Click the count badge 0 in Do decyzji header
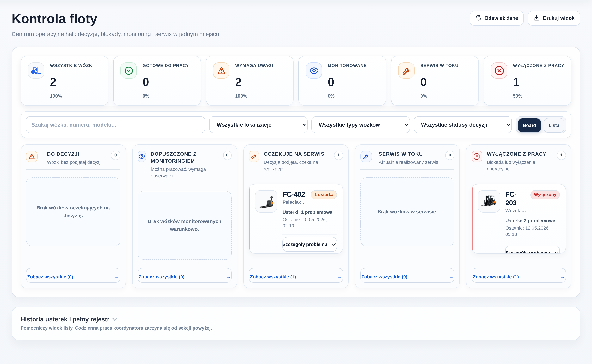The height and width of the screenshot is (364, 592). point(116,155)
